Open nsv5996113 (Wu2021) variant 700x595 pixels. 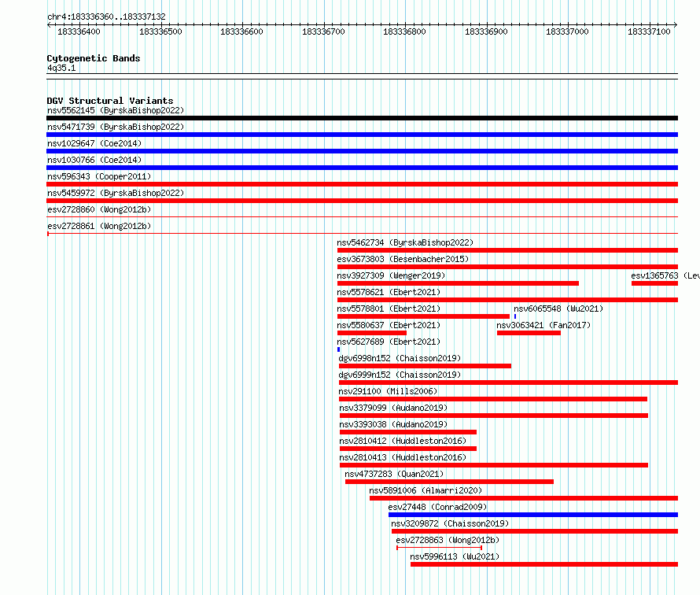pos(455,556)
